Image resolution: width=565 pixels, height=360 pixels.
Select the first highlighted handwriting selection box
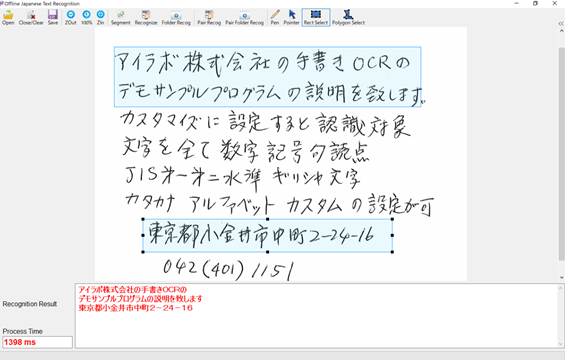pos(268,77)
